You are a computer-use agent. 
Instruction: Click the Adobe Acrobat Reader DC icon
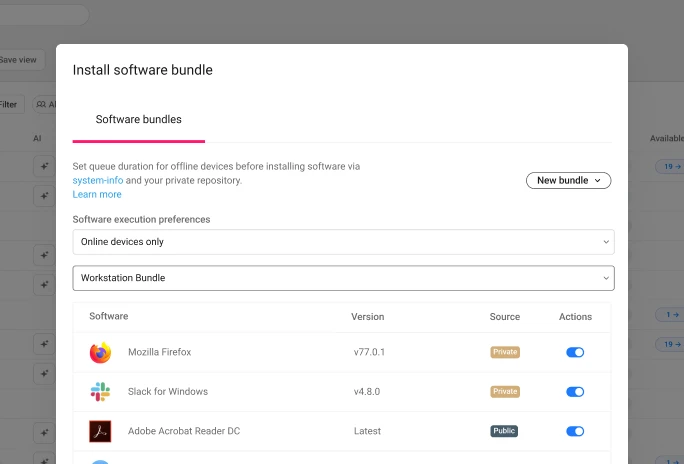[x=100, y=431]
